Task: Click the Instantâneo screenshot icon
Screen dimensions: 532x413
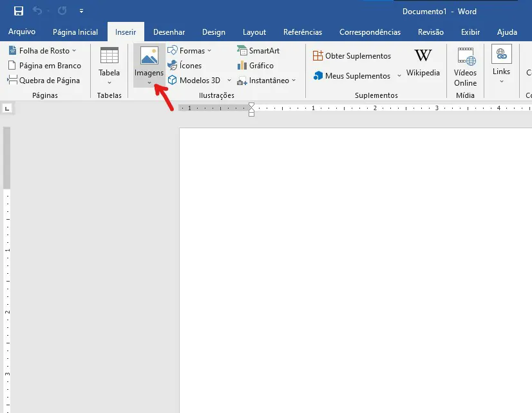Action: [x=242, y=81]
